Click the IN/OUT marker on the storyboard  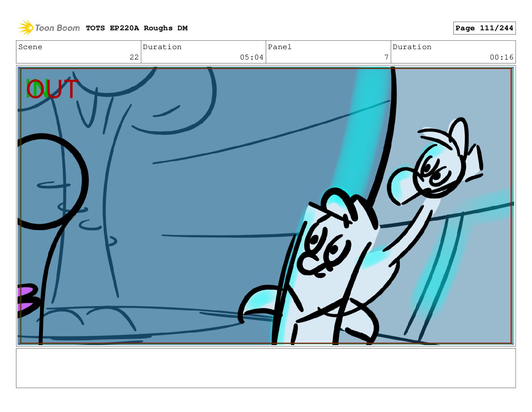tap(52, 89)
